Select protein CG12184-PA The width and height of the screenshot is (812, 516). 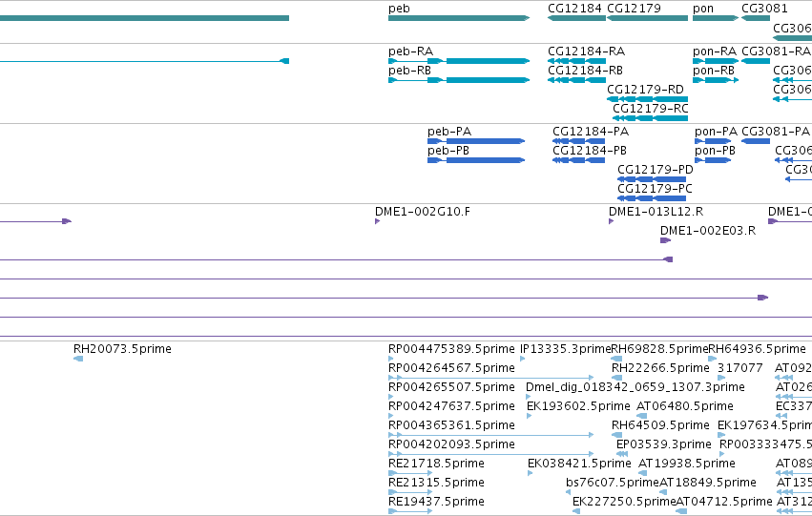coord(579,141)
